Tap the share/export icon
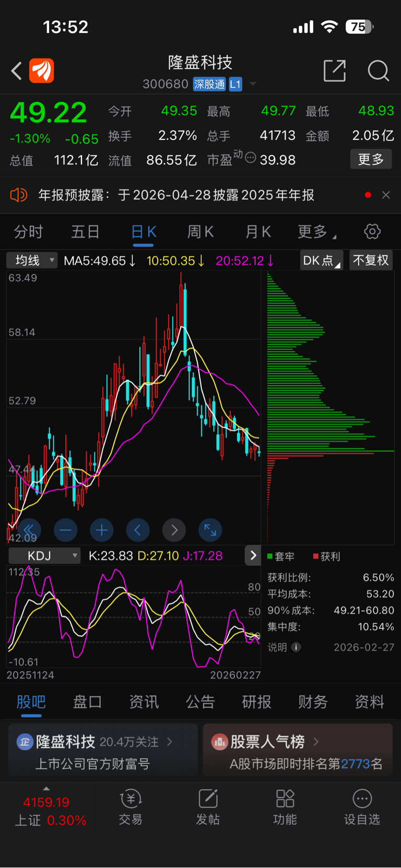Image resolution: width=401 pixels, height=868 pixels. tap(335, 70)
